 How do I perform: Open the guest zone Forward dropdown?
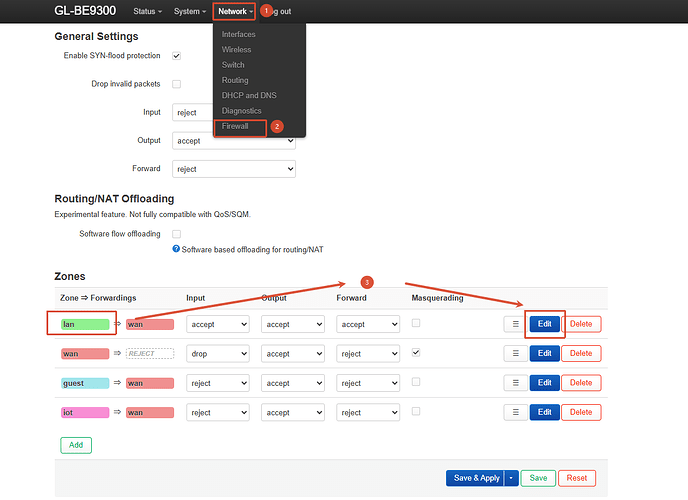[368, 383]
